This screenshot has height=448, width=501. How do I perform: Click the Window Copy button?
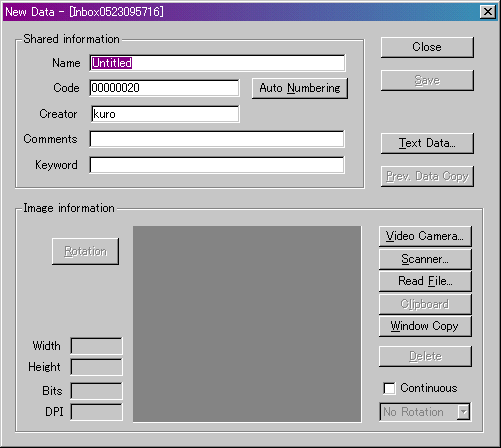tap(425, 326)
